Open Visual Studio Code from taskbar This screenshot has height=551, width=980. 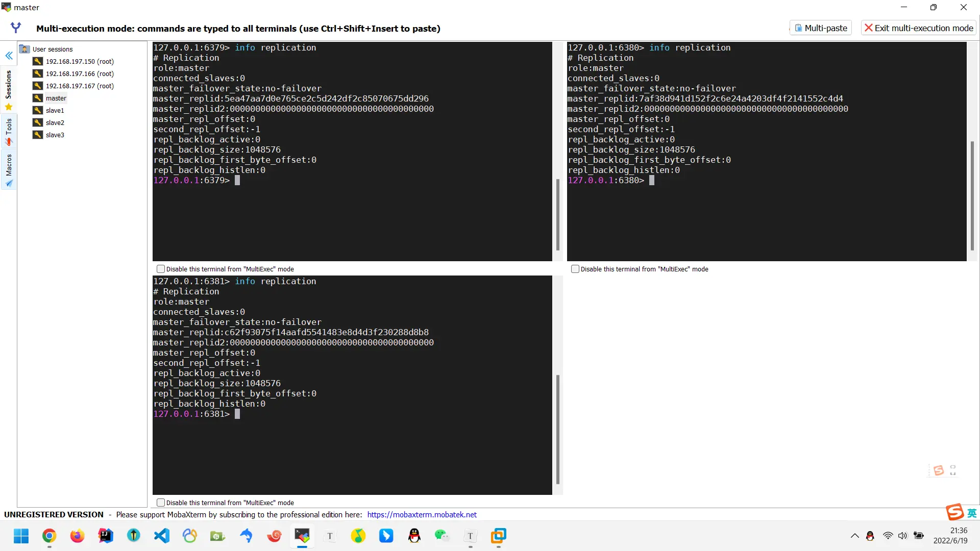pyautogui.click(x=162, y=536)
